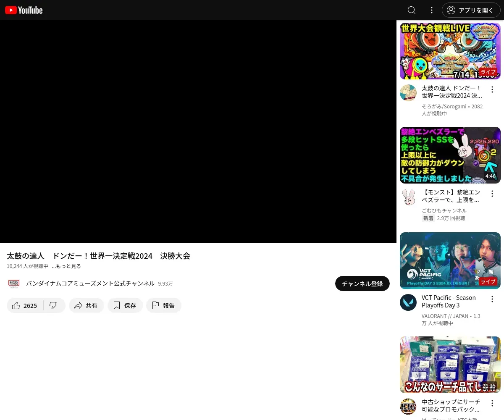Open the VALORANT channel avatar
This screenshot has height=420, width=504.
408,302
